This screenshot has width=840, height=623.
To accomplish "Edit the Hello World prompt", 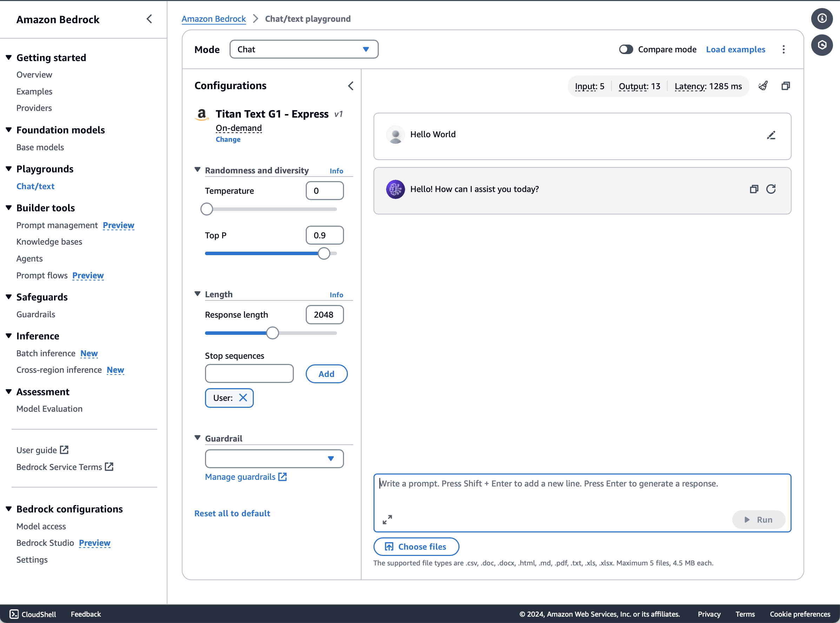I will (x=771, y=135).
